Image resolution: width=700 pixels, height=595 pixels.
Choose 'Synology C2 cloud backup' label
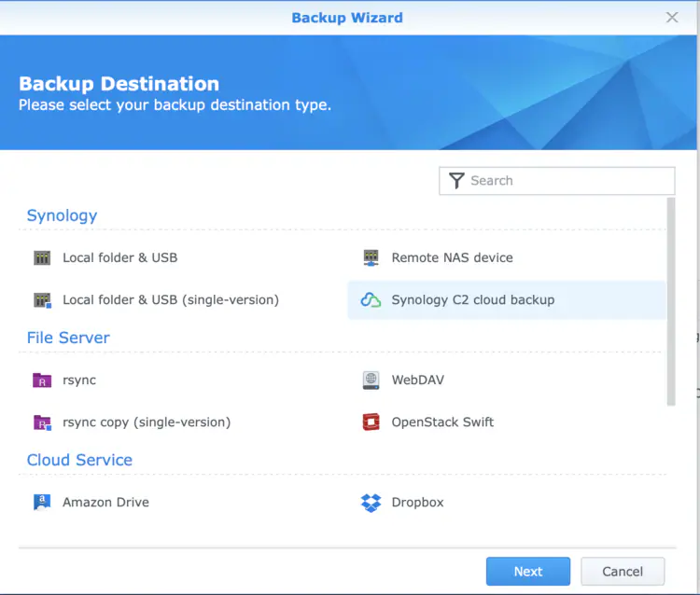click(473, 300)
